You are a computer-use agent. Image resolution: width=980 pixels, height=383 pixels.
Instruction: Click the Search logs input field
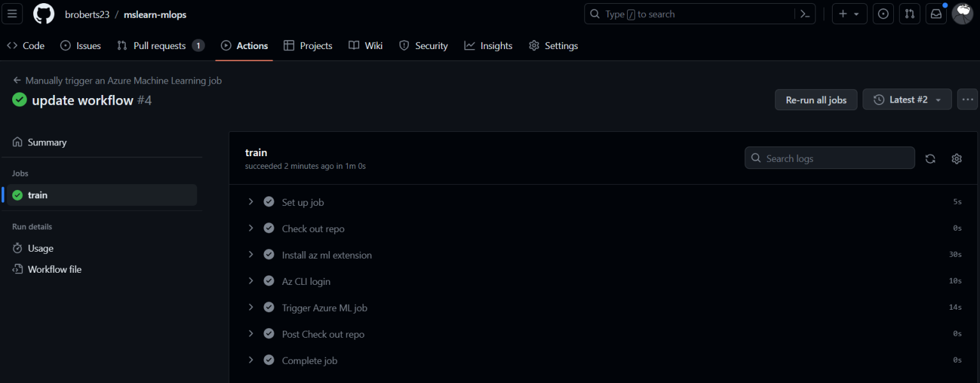pos(829,158)
